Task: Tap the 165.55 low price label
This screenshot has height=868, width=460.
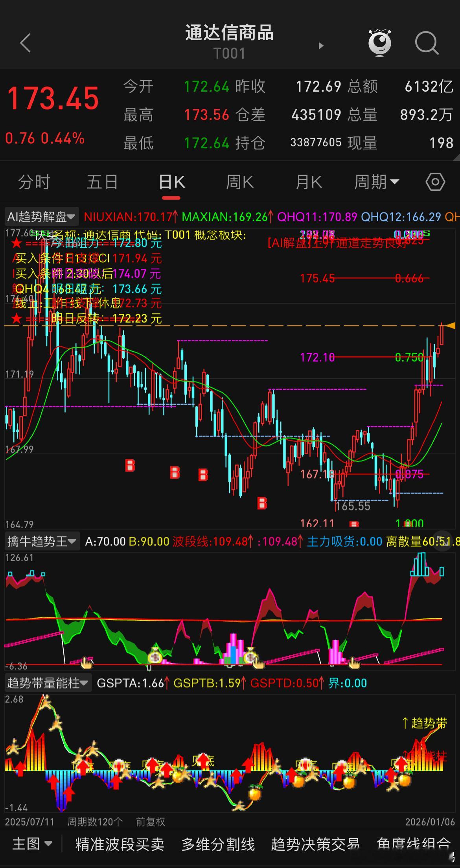Action: coord(353,506)
